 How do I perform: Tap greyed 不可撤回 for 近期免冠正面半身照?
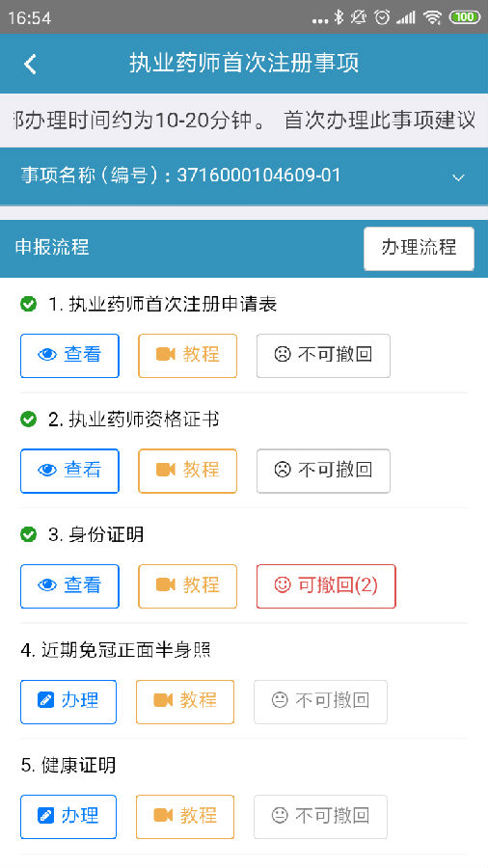click(x=320, y=701)
